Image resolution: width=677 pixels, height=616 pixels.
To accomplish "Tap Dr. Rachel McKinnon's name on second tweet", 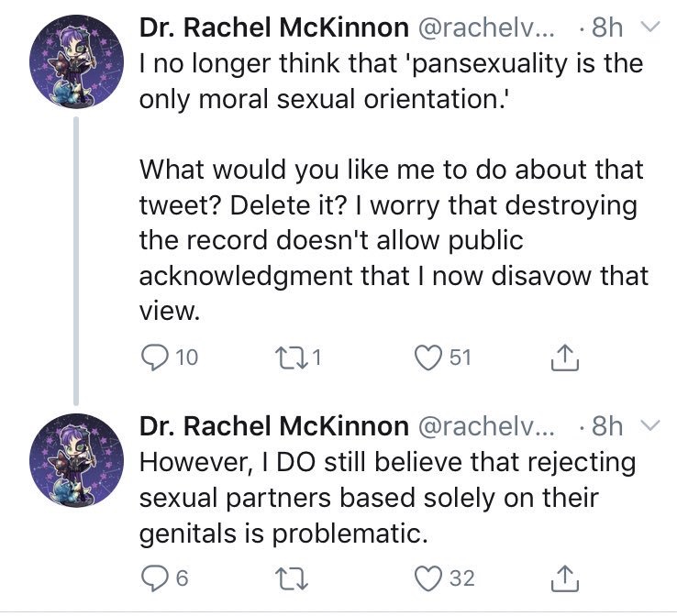I will 273,426.
